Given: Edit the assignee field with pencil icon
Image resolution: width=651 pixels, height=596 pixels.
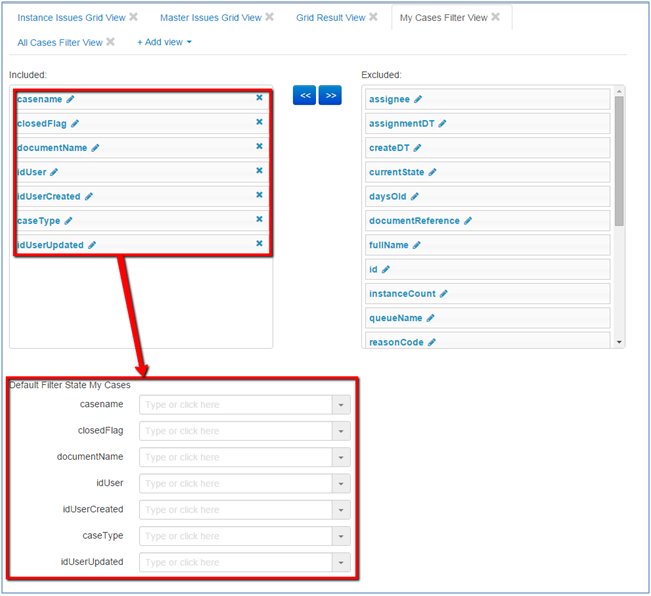Looking at the screenshot, I should tap(418, 99).
